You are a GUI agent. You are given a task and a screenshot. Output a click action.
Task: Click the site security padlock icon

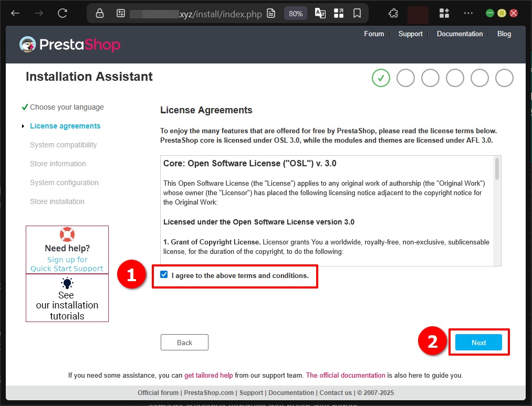(x=100, y=14)
